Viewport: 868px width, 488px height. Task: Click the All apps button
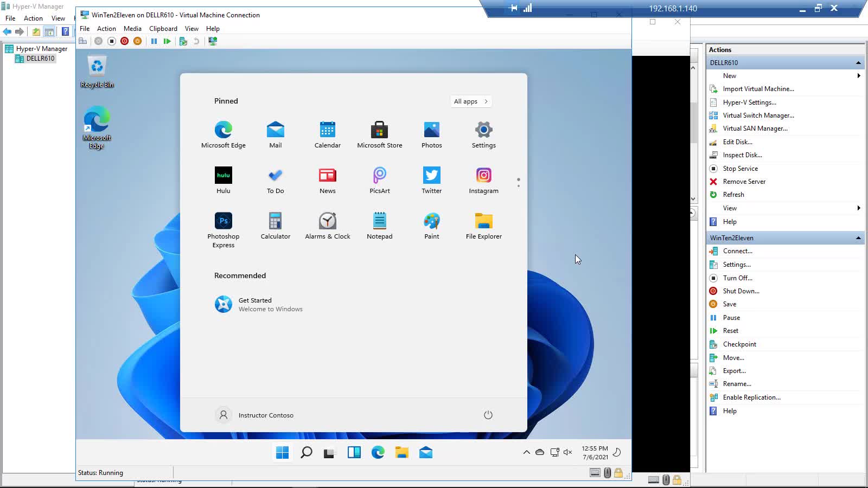click(471, 101)
